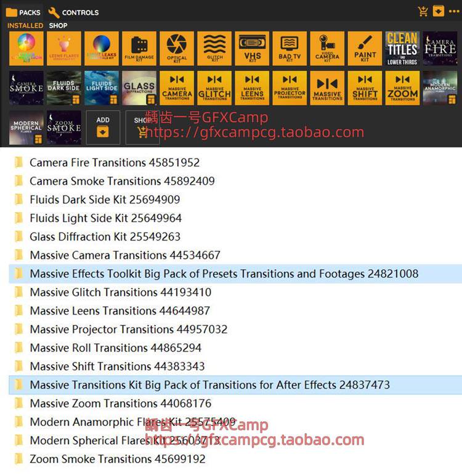
Task: Open Massive Shift Transitions pack icon
Action: click(x=365, y=88)
